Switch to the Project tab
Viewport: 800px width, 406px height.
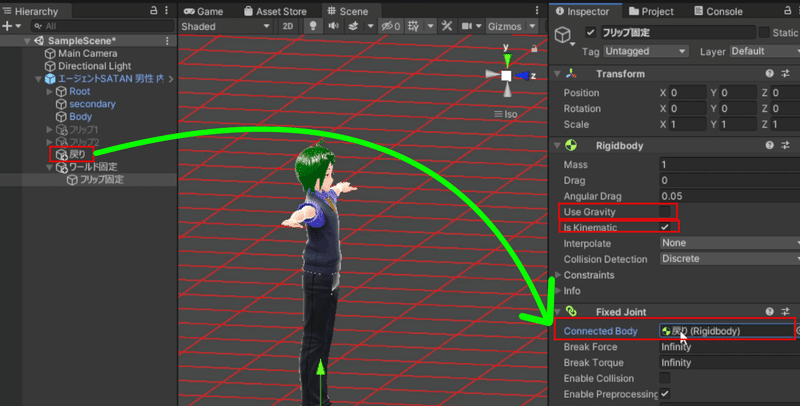pos(652,11)
